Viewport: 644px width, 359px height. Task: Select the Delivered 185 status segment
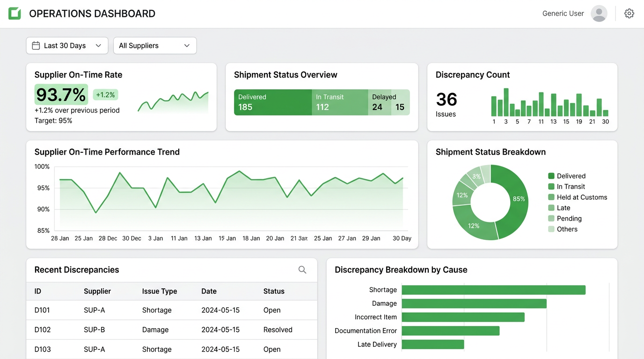tap(272, 102)
